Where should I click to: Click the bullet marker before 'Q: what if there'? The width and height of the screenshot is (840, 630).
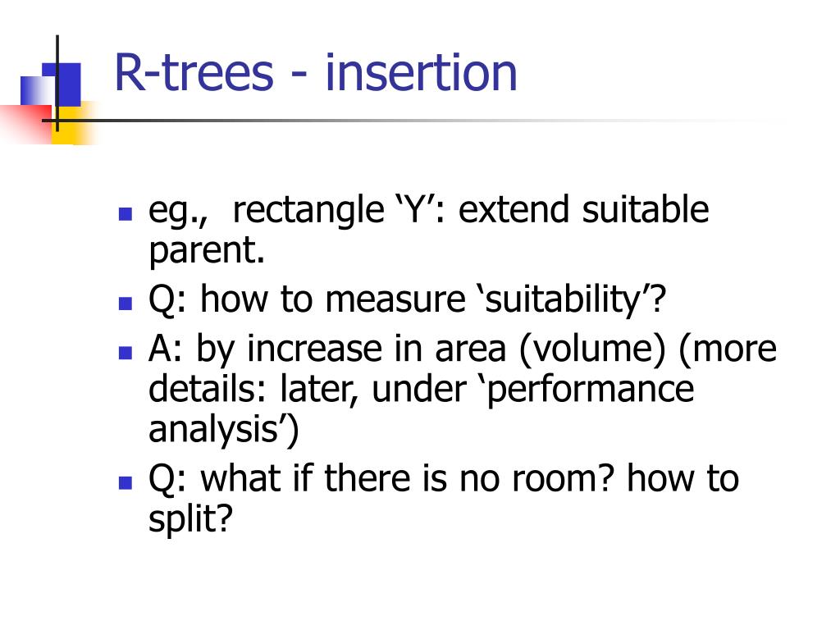point(126,482)
